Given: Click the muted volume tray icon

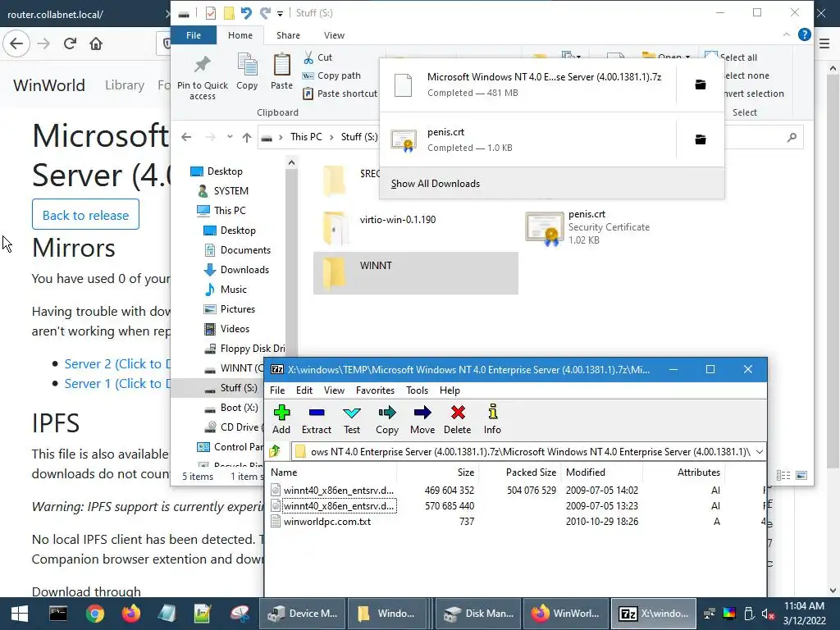Looking at the screenshot, I should 768,614.
